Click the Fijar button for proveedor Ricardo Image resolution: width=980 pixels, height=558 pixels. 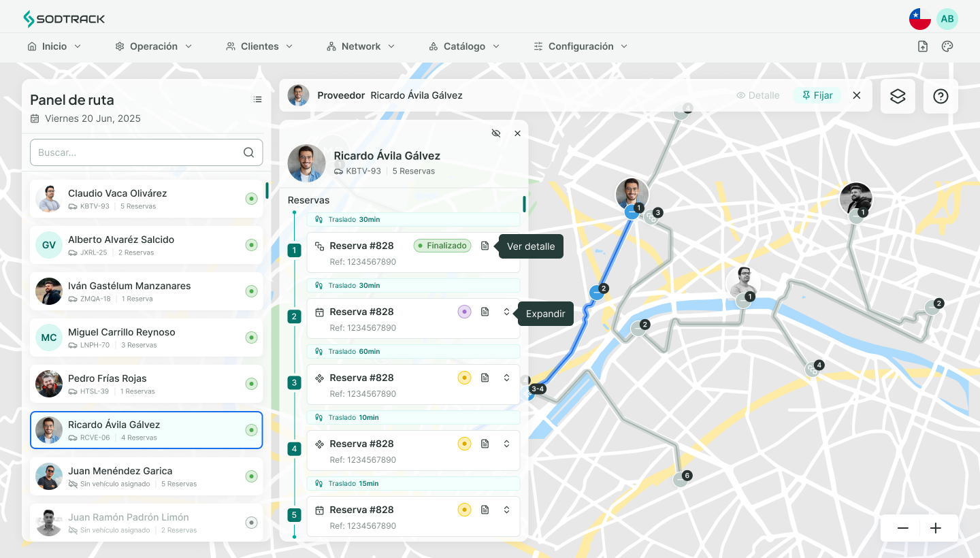817,95
